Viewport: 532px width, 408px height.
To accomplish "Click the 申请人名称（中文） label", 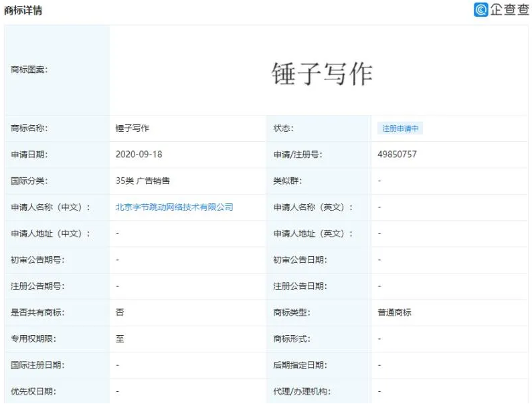I will coord(51,207).
